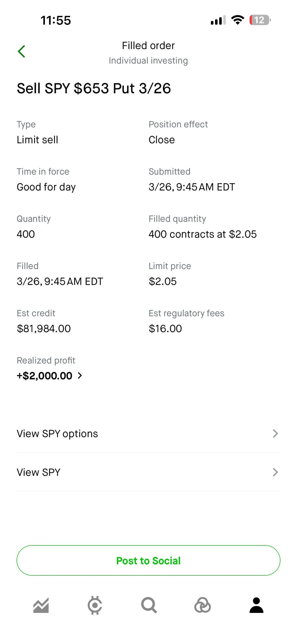Open the search magnifier tab

(149, 605)
